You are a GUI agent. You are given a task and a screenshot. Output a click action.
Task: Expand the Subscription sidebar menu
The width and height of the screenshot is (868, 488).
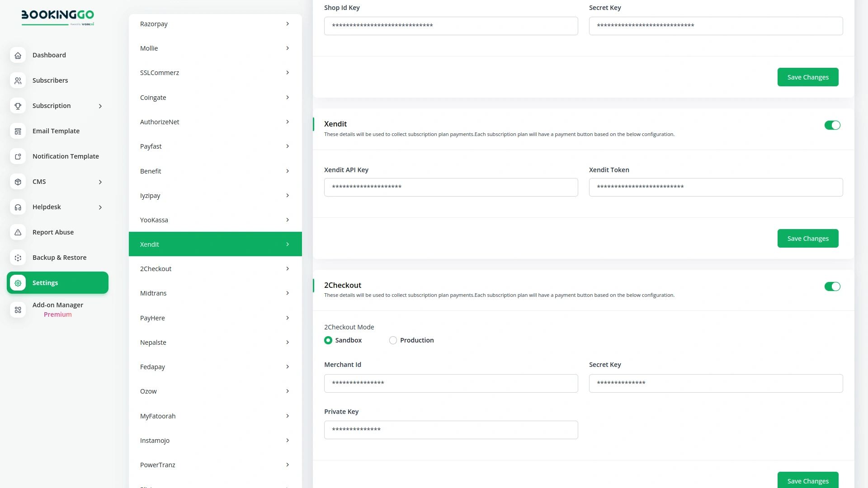tap(100, 106)
